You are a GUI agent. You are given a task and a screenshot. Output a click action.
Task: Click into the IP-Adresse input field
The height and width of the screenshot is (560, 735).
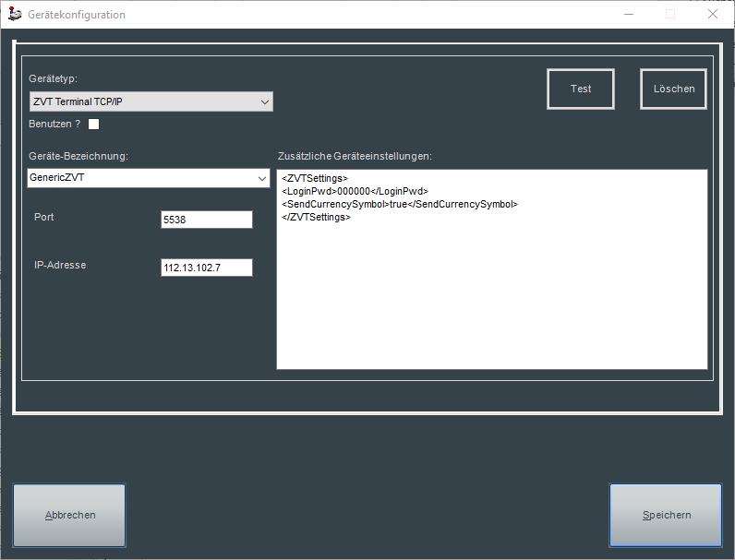tap(206, 268)
